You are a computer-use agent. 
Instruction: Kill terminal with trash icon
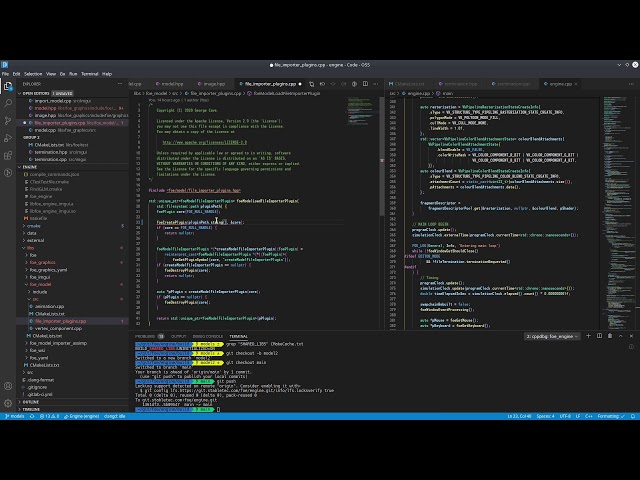pyautogui.click(x=610, y=336)
